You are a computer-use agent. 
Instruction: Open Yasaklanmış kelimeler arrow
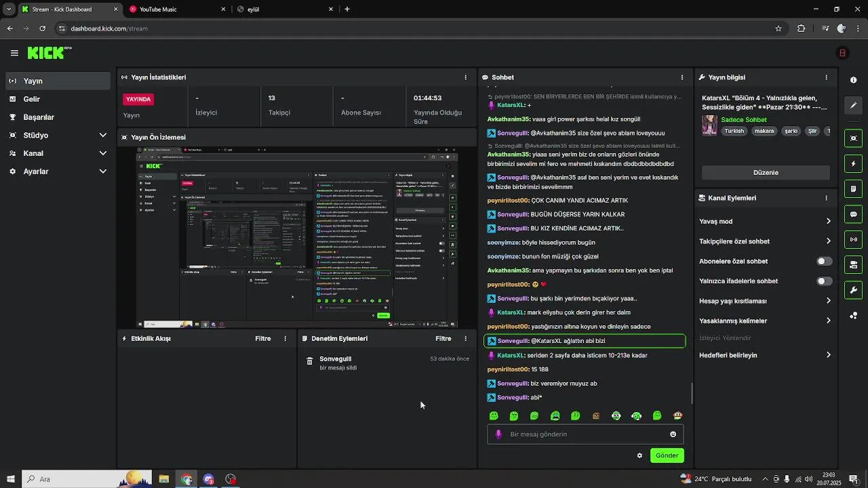pos(828,321)
